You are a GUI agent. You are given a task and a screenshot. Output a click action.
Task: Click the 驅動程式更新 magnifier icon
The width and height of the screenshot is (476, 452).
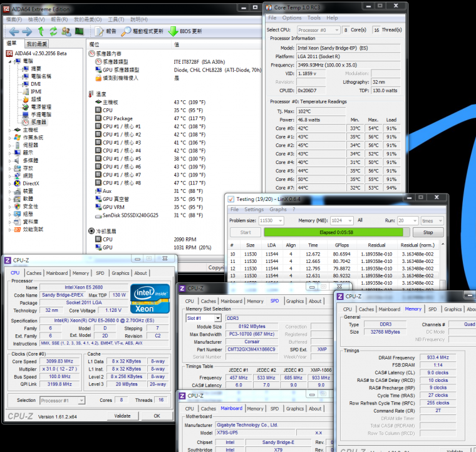pos(127,31)
